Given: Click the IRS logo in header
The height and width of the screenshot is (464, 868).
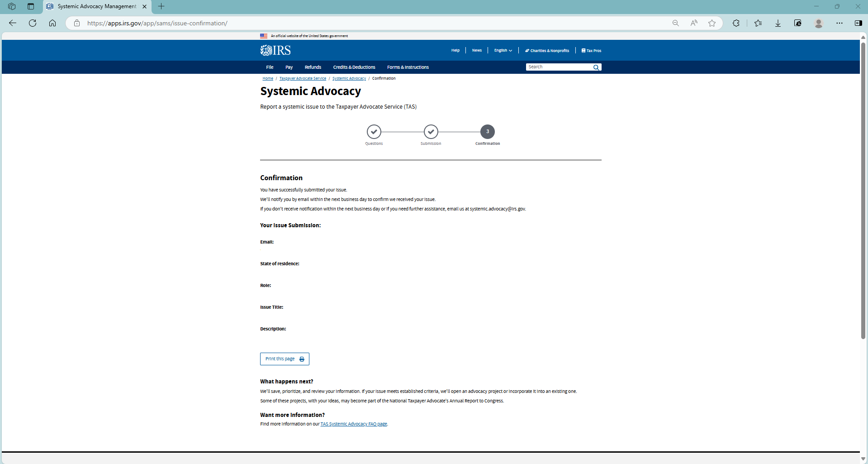Looking at the screenshot, I should click(275, 50).
